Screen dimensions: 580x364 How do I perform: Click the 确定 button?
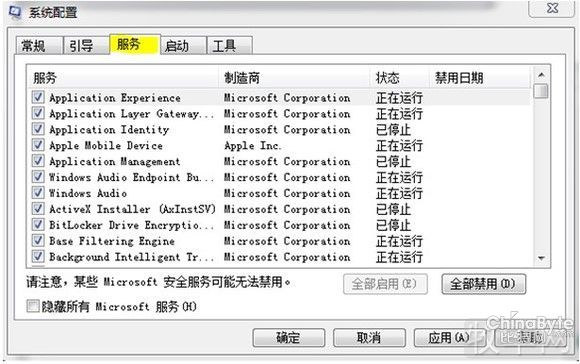pyautogui.click(x=289, y=338)
